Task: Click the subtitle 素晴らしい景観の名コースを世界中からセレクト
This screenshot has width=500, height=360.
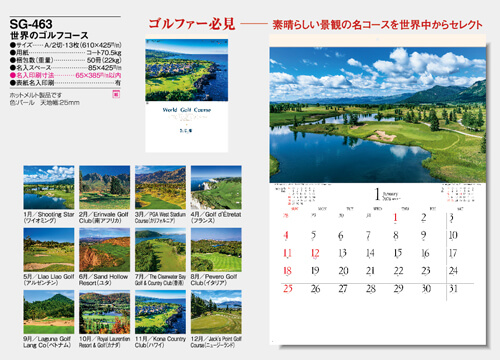Action: [378, 25]
